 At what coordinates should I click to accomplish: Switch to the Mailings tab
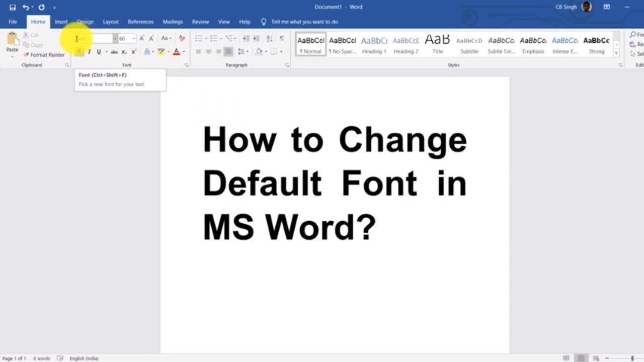173,22
